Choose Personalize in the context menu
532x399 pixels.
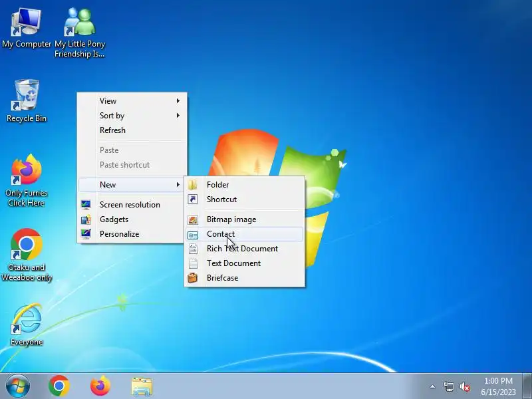click(x=132, y=234)
